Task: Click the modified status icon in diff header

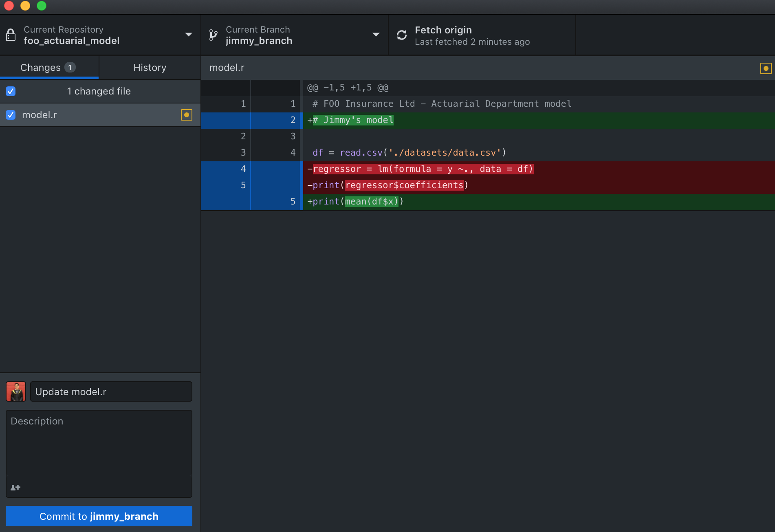Action: 765,68
